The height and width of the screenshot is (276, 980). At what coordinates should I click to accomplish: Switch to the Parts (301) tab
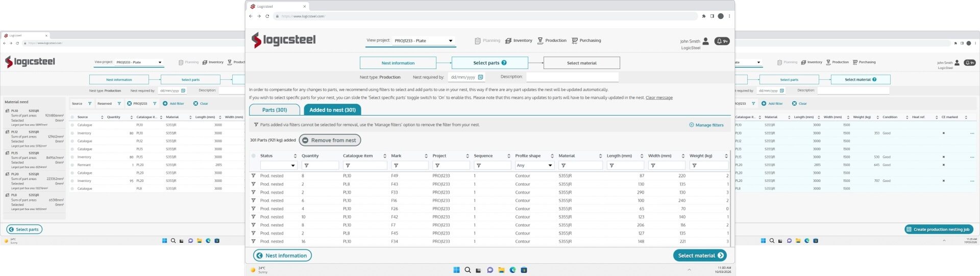[275, 110]
